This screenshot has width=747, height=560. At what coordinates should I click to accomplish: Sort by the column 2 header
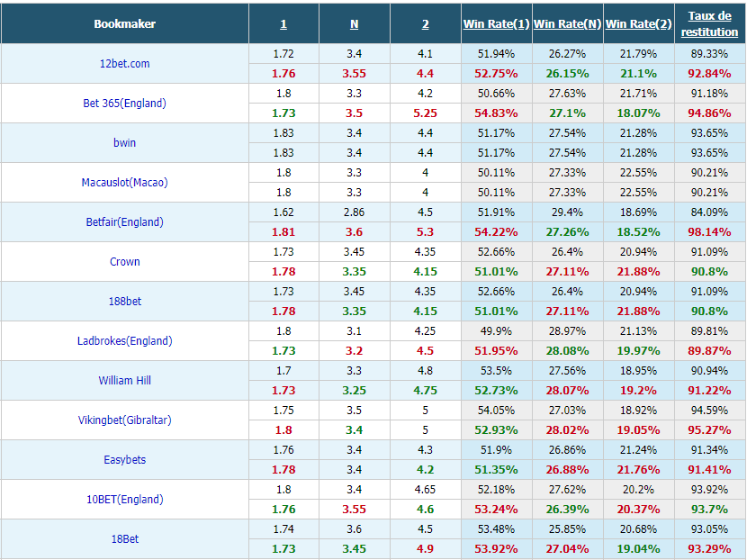click(x=425, y=23)
